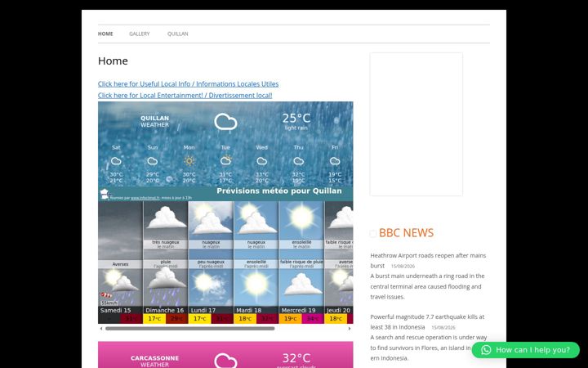Click the Dimanche 16 day label
The height and width of the screenshot is (368, 588).
click(x=165, y=311)
